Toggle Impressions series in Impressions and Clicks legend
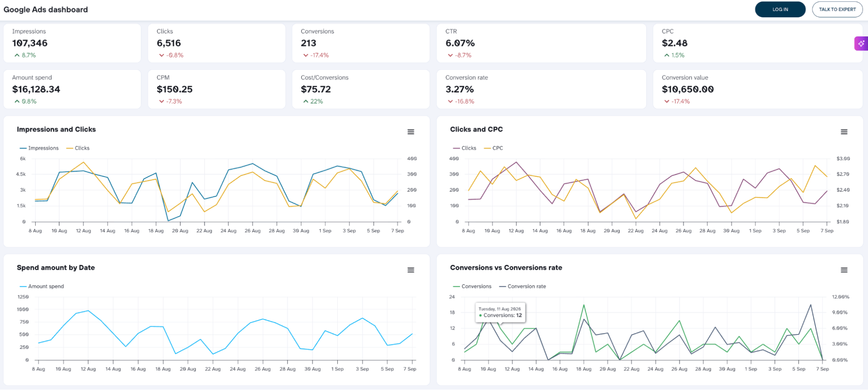 pos(39,148)
